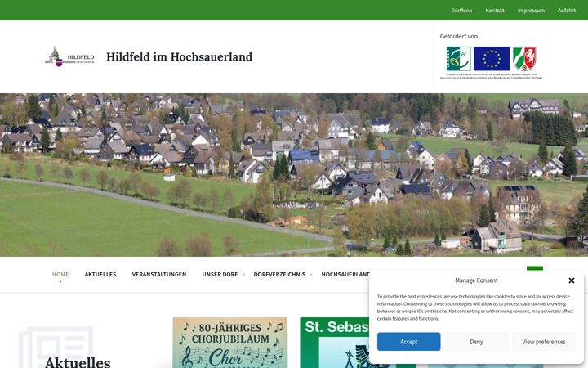The width and height of the screenshot is (588, 368).
Task: Click the Hildfeld village logo
Action: (x=69, y=56)
